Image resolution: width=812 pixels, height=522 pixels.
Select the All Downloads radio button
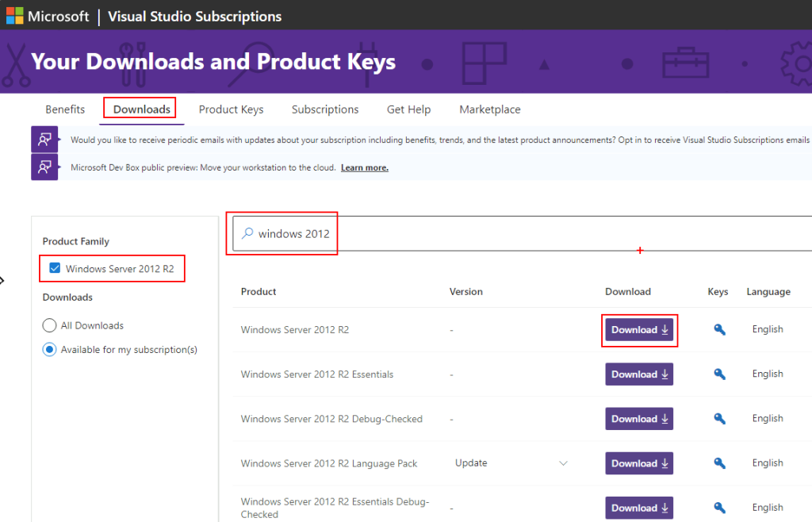pyautogui.click(x=49, y=325)
